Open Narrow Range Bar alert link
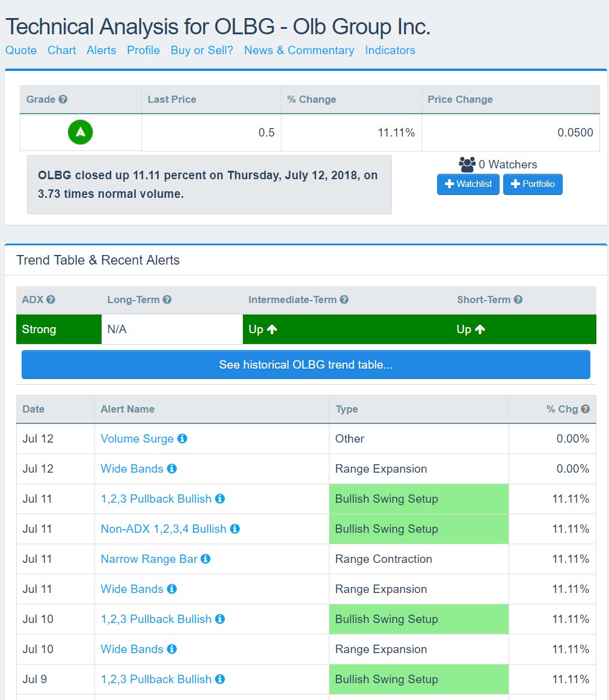The image size is (609, 700). coord(148,559)
